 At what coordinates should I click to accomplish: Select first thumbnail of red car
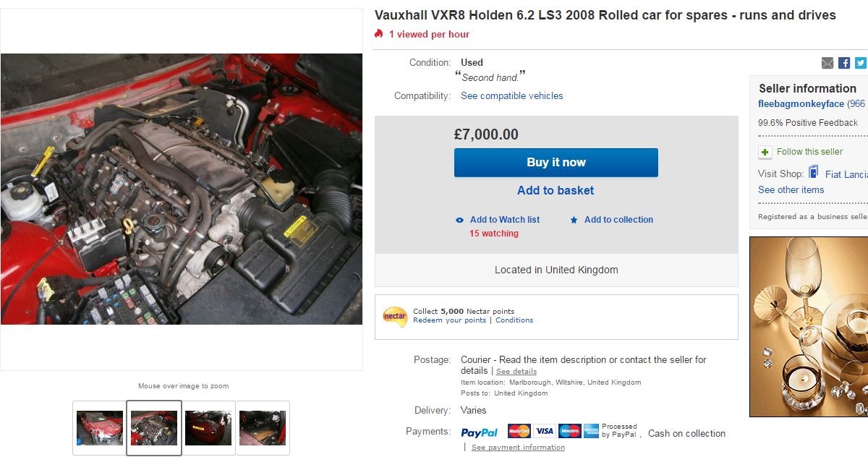(x=100, y=428)
